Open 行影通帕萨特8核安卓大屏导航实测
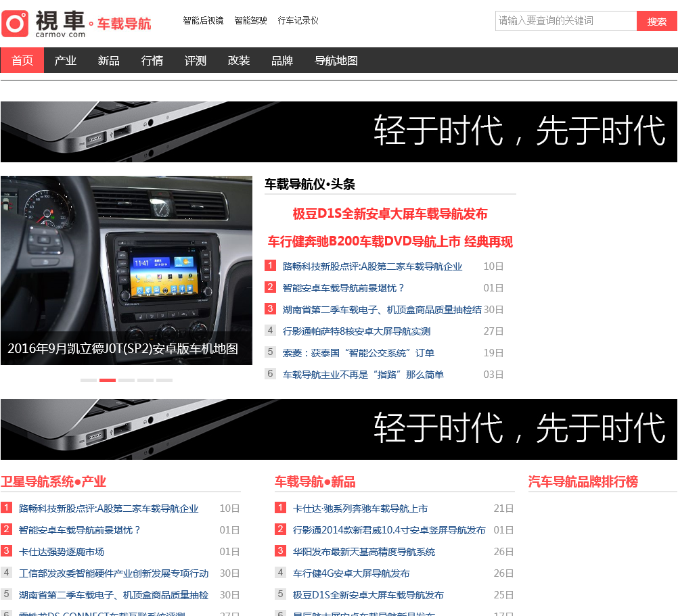 tap(357, 331)
